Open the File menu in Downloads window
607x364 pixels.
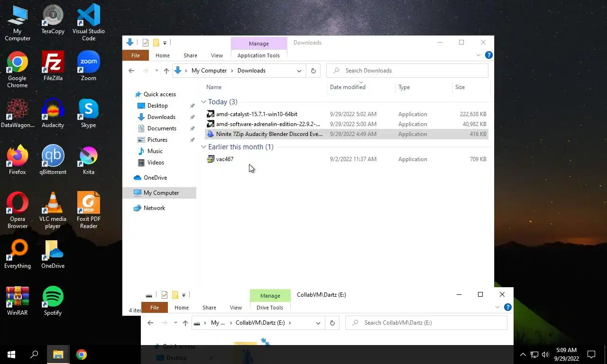click(x=136, y=55)
